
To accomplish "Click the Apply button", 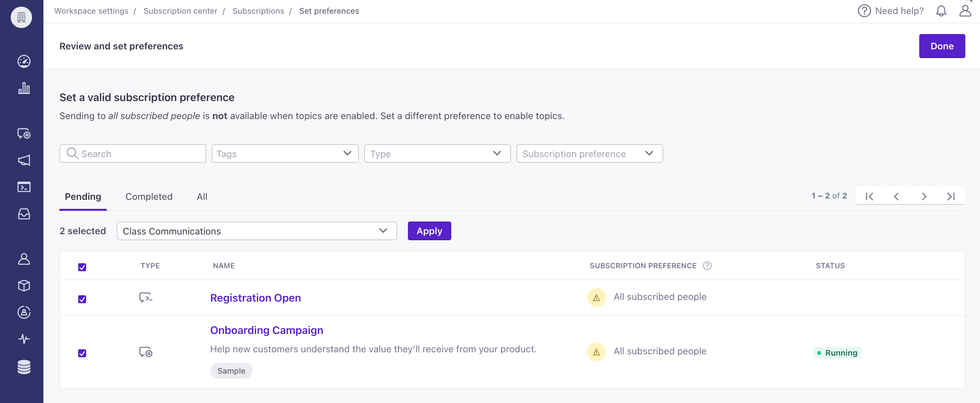I will tap(429, 231).
